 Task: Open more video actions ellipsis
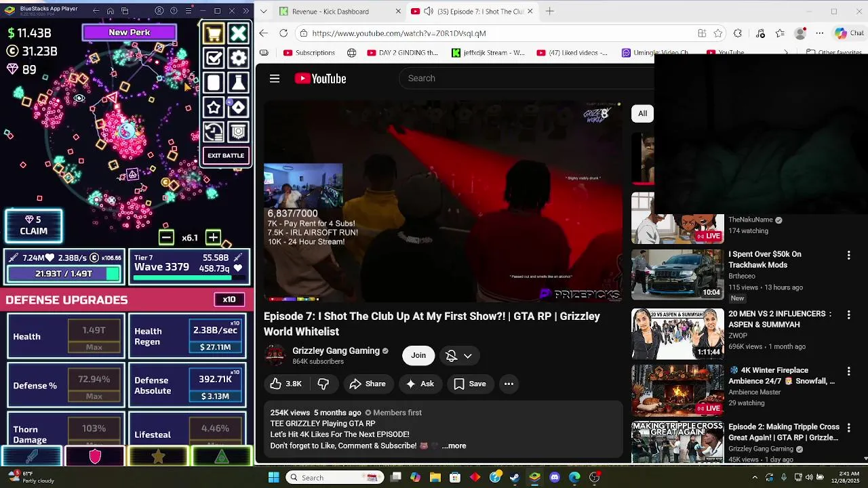tap(509, 384)
